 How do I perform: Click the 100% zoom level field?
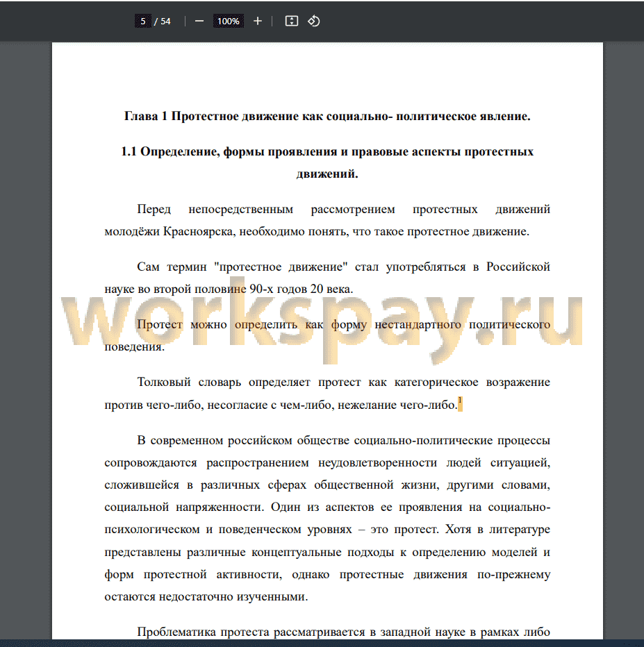[x=229, y=21]
